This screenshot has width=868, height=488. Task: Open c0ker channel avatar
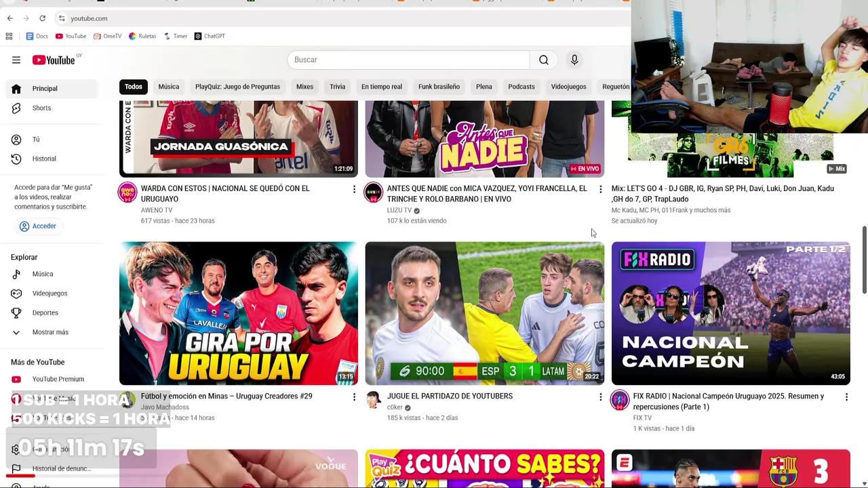[374, 400]
